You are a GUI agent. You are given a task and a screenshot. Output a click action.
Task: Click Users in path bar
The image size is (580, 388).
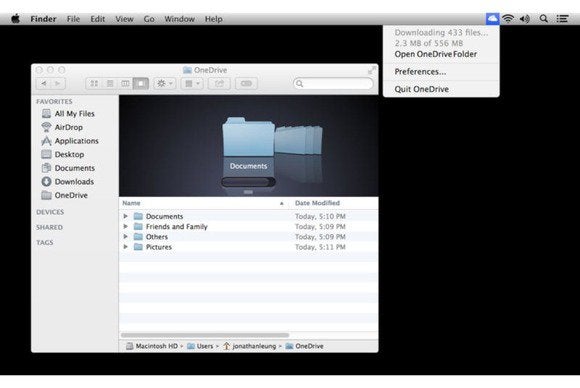coord(205,346)
